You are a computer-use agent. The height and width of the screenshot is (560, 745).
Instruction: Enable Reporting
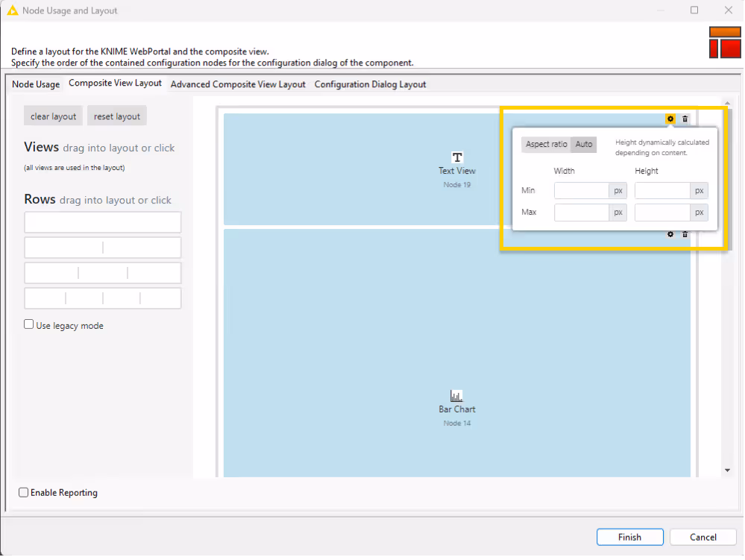pos(23,492)
